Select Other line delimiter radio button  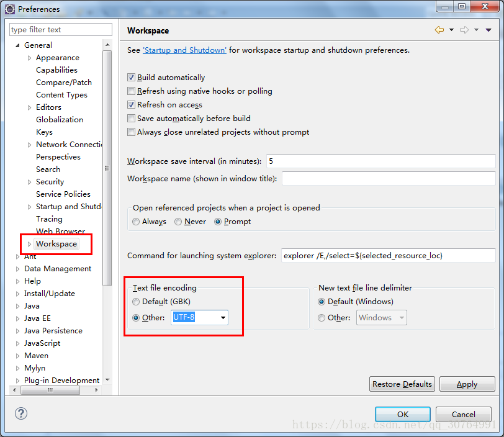click(322, 318)
